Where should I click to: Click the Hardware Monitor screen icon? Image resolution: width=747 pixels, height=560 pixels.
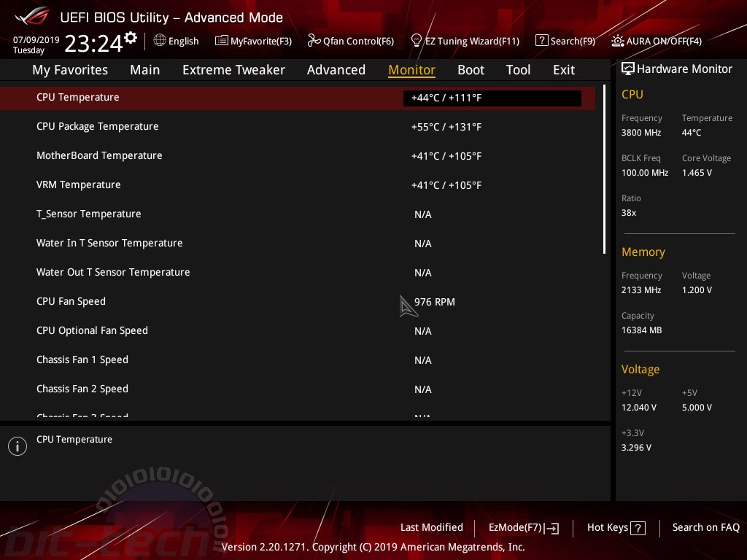tap(628, 69)
